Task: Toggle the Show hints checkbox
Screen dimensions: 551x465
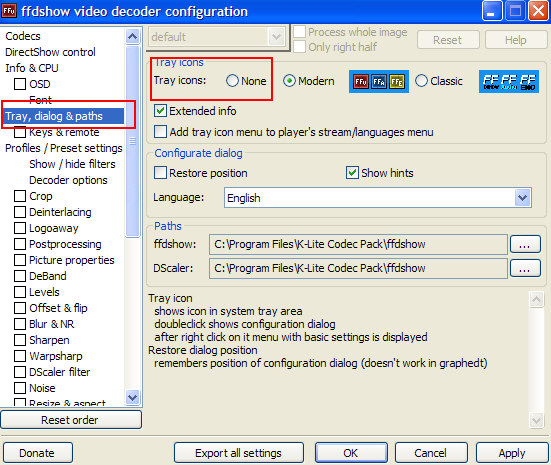Action: coord(352,173)
